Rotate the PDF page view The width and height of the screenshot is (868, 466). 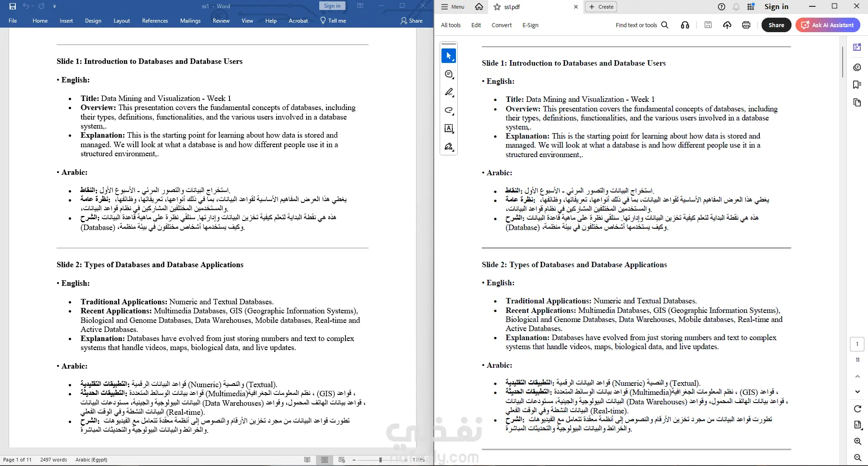point(857,409)
